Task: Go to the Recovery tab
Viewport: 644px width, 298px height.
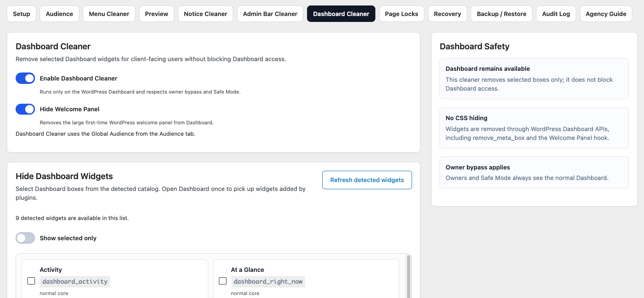Action: [447, 14]
